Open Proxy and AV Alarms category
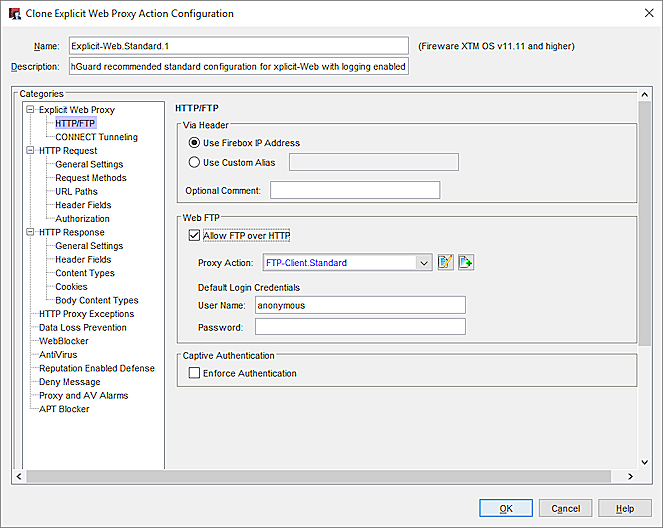 (x=84, y=396)
